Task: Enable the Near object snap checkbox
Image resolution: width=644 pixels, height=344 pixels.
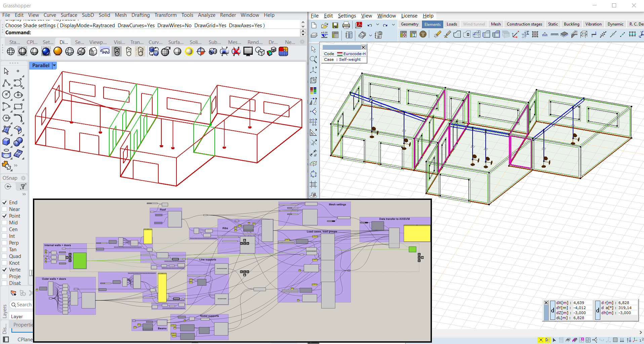Action: [x=5, y=209]
